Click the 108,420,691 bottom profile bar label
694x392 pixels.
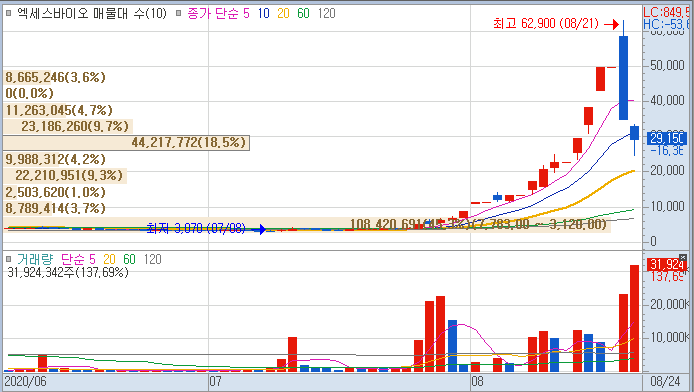pos(478,224)
